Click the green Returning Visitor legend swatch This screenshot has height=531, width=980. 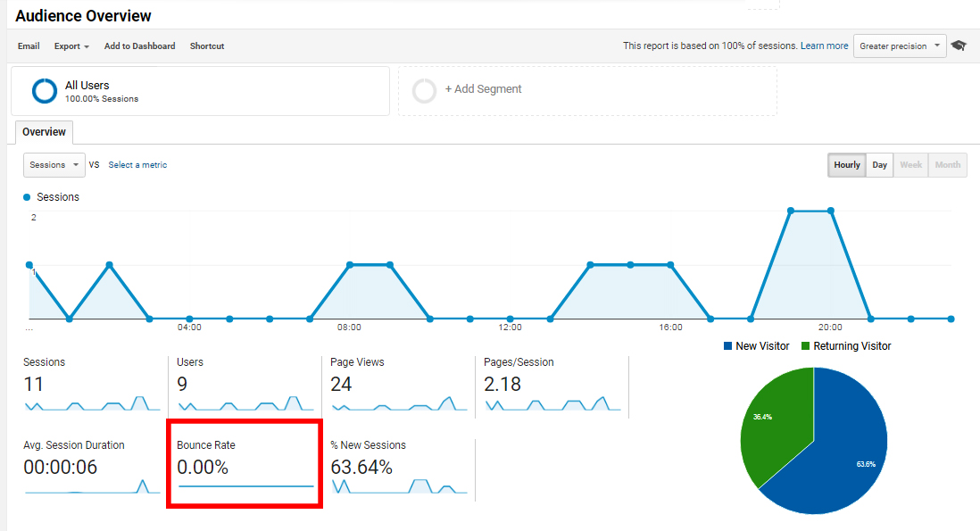pos(806,346)
